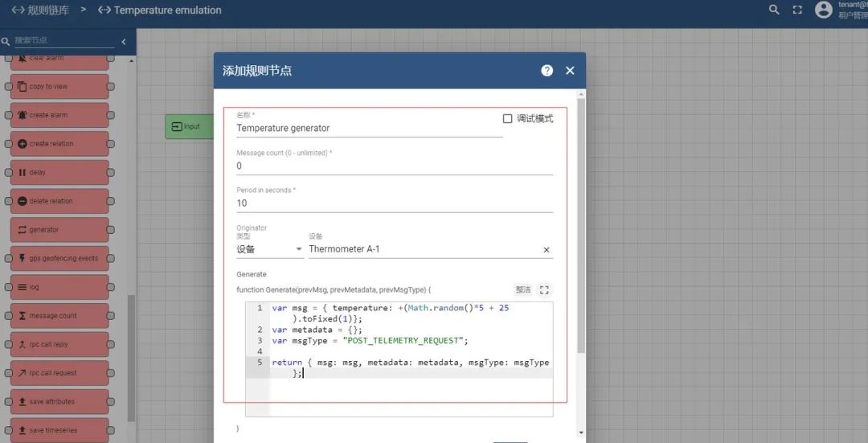Click the var metadata code line
Viewport: 868px width, 443px height.
click(317, 330)
